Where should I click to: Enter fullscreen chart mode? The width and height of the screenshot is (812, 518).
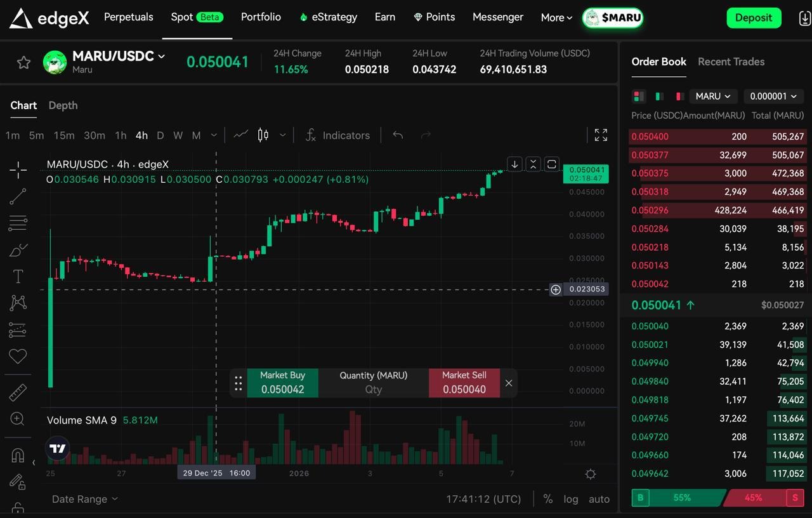pyautogui.click(x=601, y=135)
